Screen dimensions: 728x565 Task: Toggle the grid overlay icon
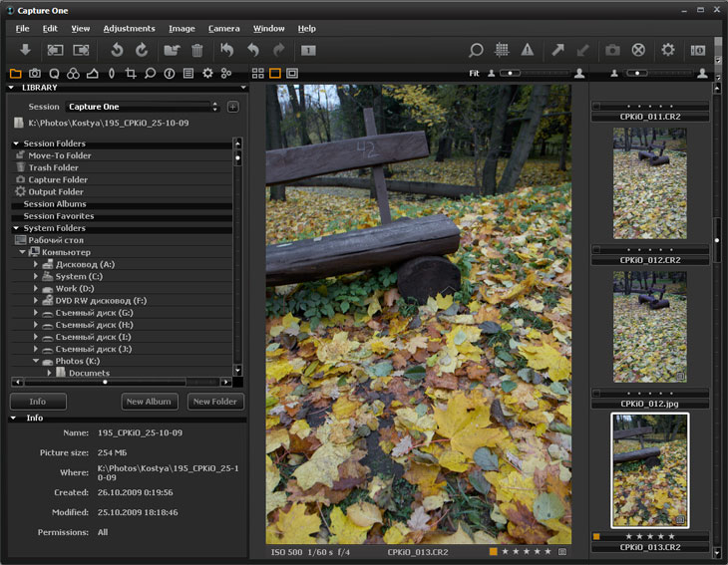point(503,50)
